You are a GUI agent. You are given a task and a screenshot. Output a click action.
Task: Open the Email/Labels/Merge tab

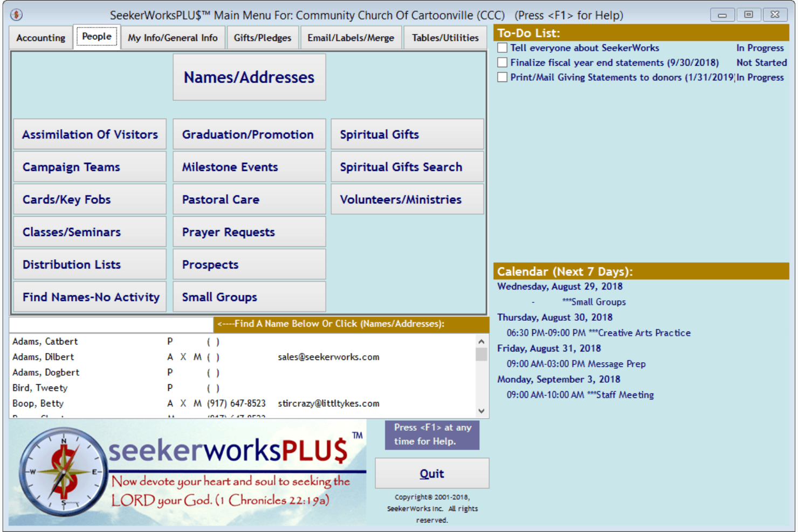[x=351, y=38]
